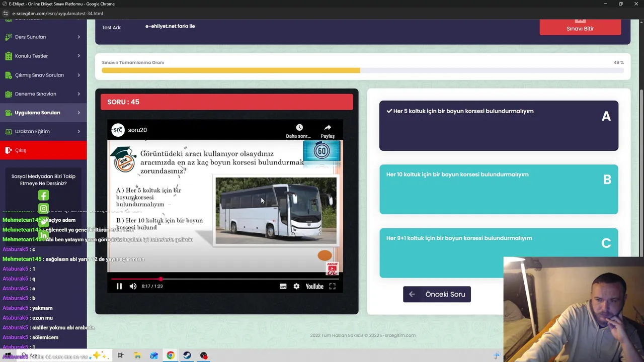Click the Windows taskbar search box
This screenshot has height=362, width=644.
click(65, 355)
